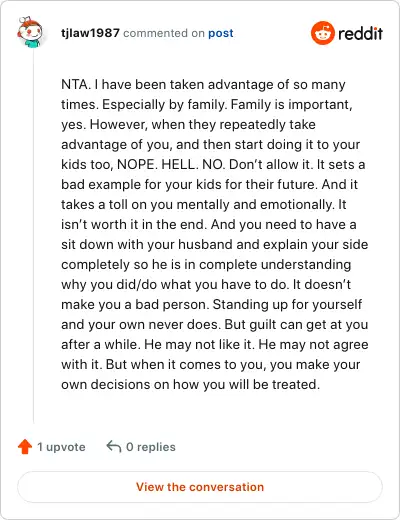400x520 pixels.
Task: Click the "0 replies" count label
Action: [151, 447]
